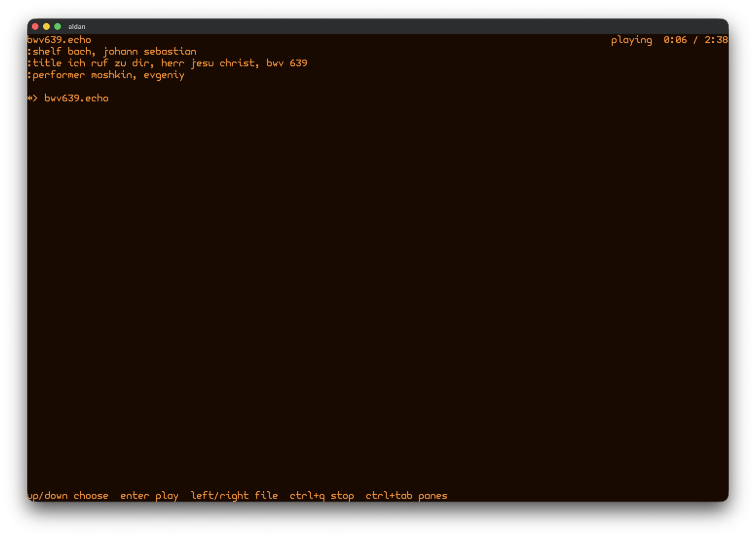756x538 pixels.
Task: Click the up/down choose hint
Action: click(68, 496)
